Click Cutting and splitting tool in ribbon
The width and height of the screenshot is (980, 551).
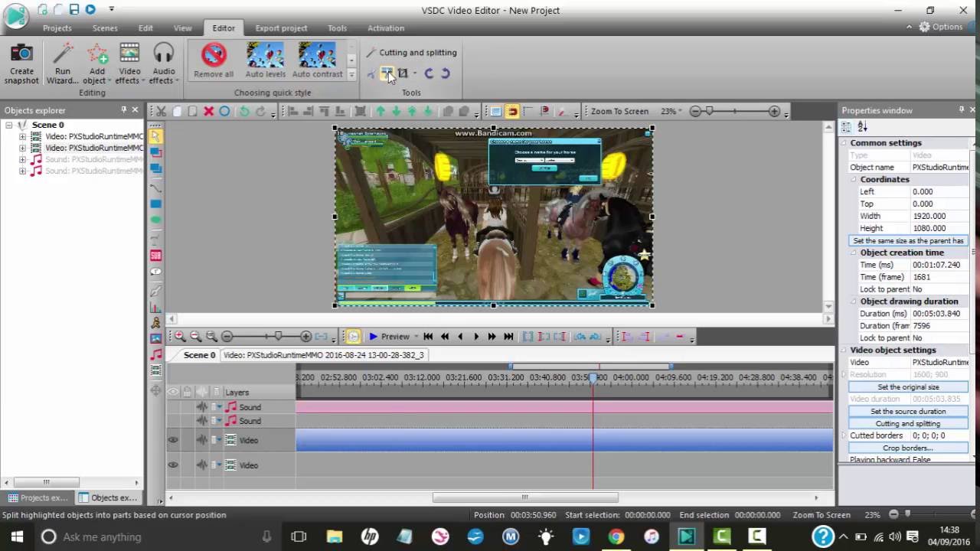(x=411, y=53)
